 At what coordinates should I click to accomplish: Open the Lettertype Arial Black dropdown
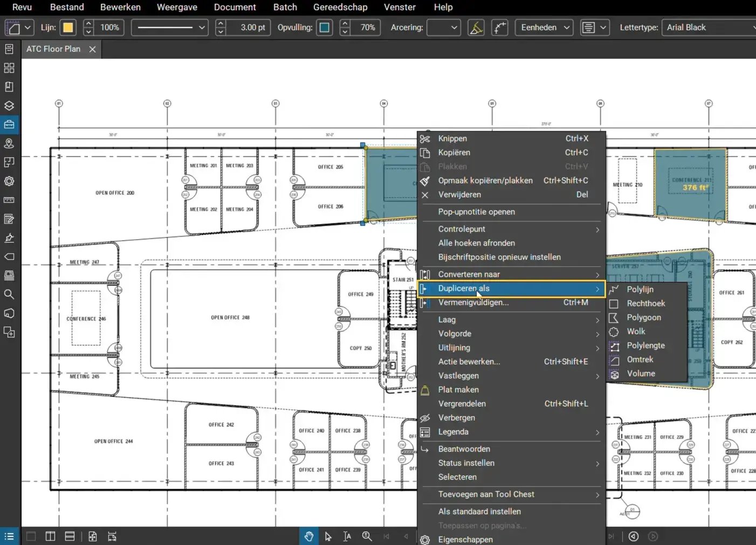pos(709,27)
